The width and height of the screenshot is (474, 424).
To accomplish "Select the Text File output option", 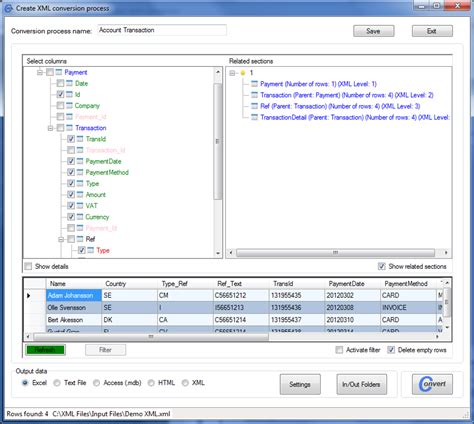I will tap(57, 383).
